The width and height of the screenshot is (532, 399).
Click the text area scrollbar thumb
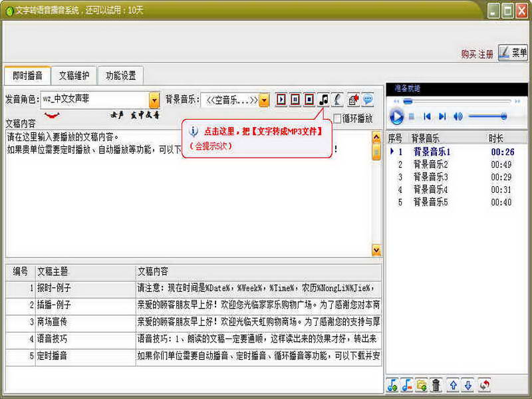point(376,152)
